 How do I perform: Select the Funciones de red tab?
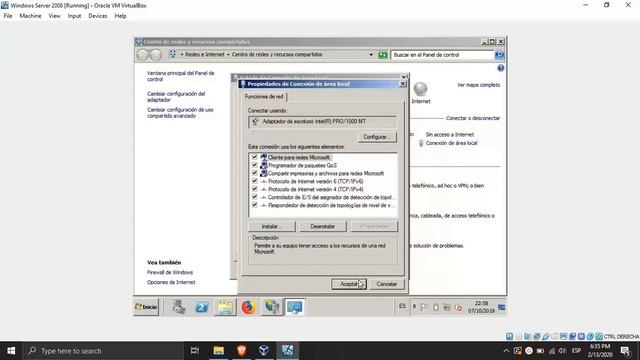pyautogui.click(x=264, y=97)
